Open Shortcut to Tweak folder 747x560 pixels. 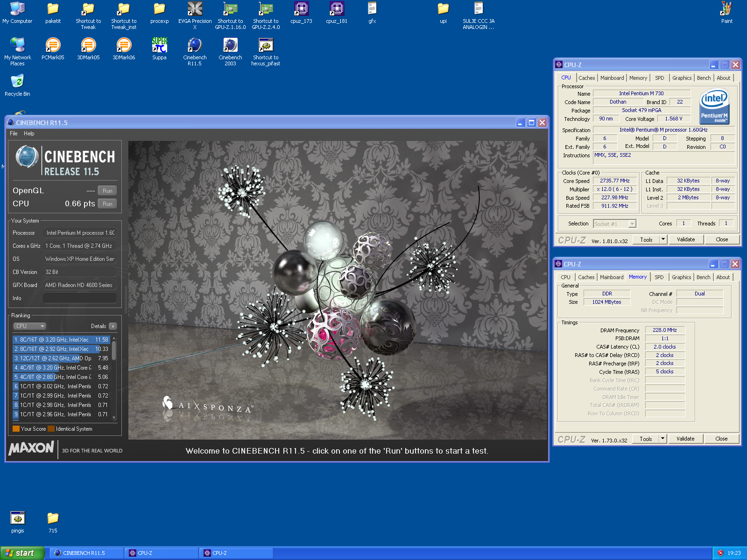(88, 15)
